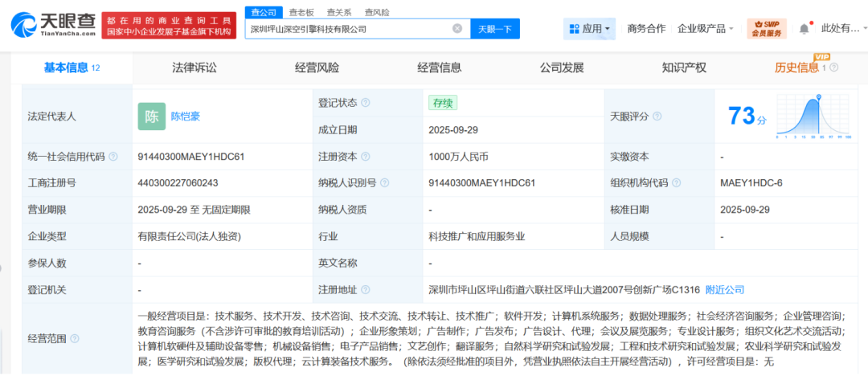The image size is (868, 384).
Task: Click the 1000万人民币 registered capital value
Action: coord(458,157)
